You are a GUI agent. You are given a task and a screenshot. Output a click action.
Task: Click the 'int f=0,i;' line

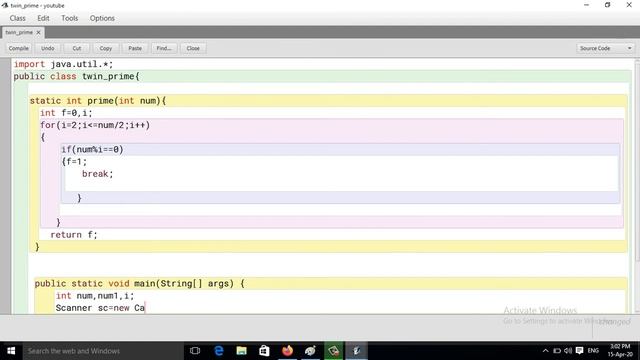click(x=66, y=113)
